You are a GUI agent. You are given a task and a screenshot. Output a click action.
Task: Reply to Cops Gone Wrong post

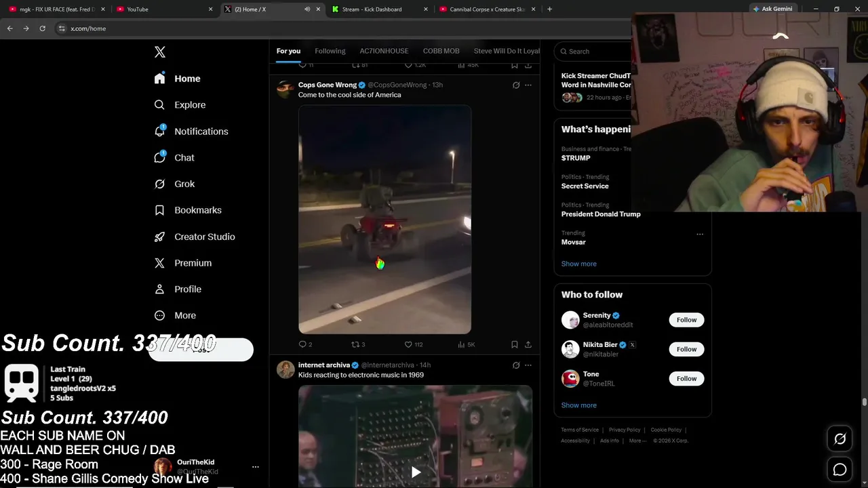pyautogui.click(x=305, y=344)
